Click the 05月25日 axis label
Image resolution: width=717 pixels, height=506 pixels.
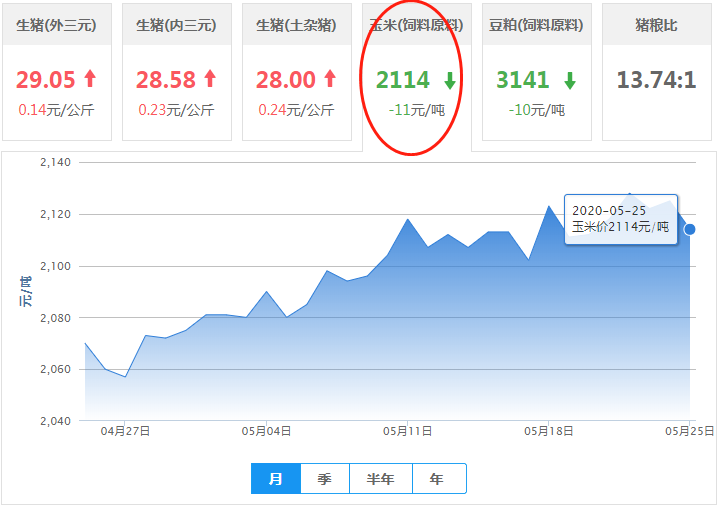(690, 431)
